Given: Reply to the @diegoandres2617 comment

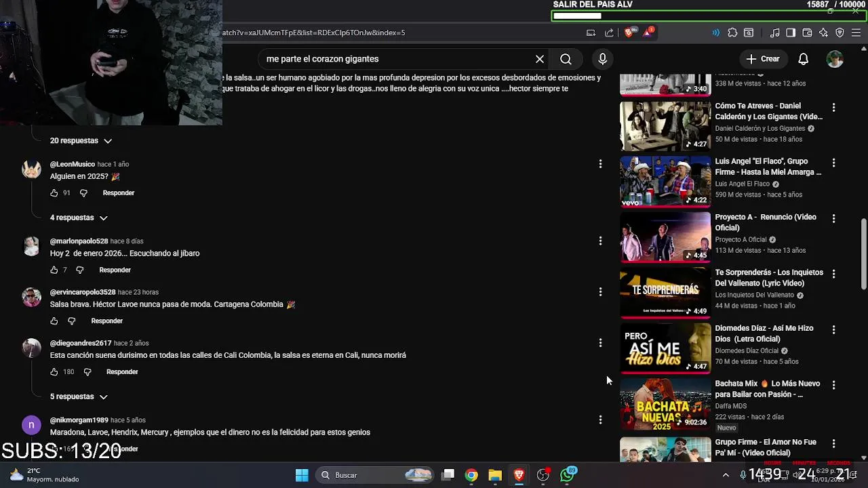Looking at the screenshot, I should (122, 371).
